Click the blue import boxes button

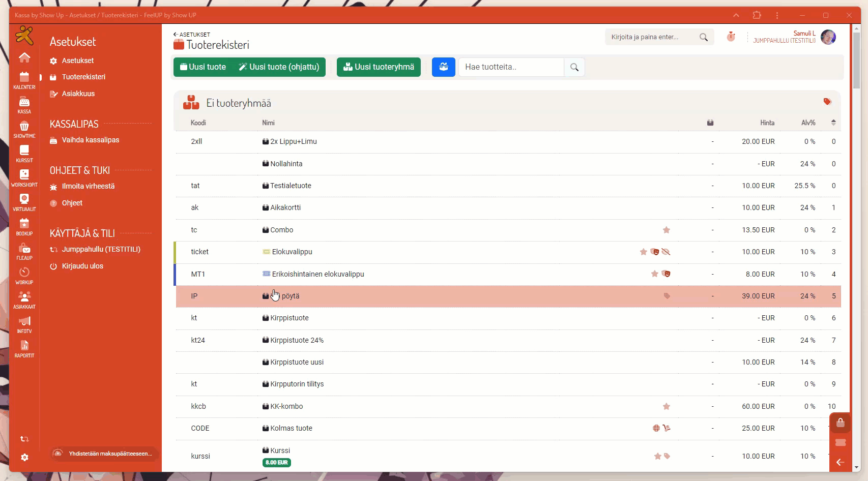point(443,67)
